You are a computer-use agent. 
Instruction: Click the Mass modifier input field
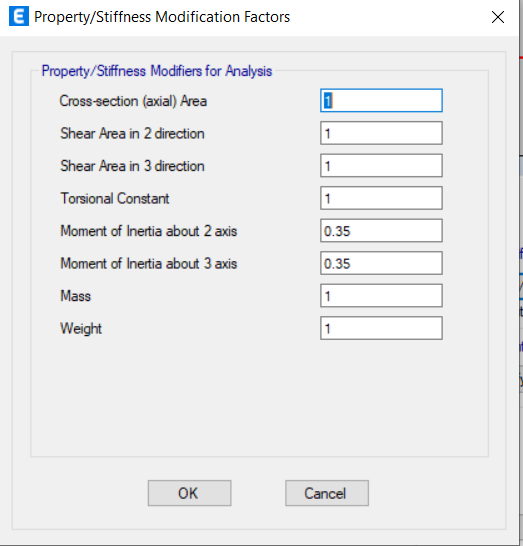[381, 296]
